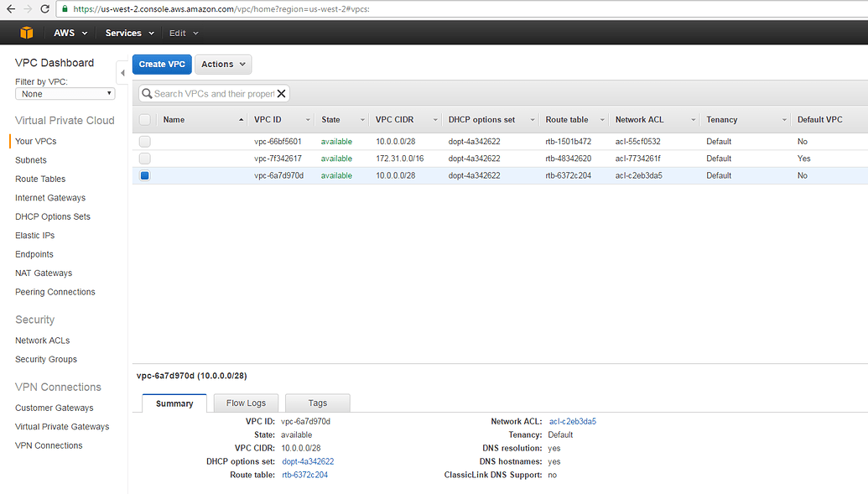This screenshot has width=868, height=494.
Task: Click the green secure padlock icon
Action: tap(65, 9)
